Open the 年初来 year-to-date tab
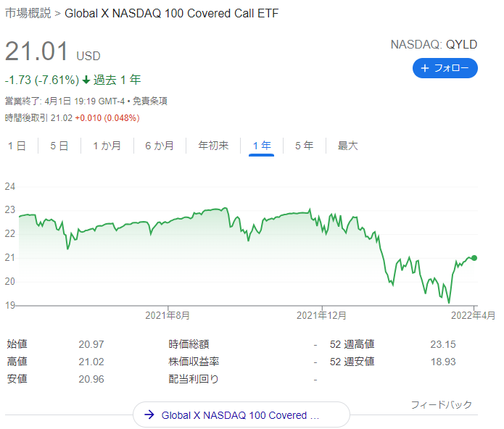The height and width of the screenshot is (429, 504). tap(213, 146)
